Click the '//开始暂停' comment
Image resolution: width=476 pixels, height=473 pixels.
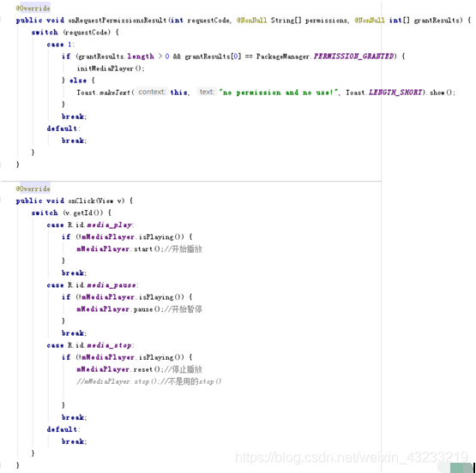[183, 309]
